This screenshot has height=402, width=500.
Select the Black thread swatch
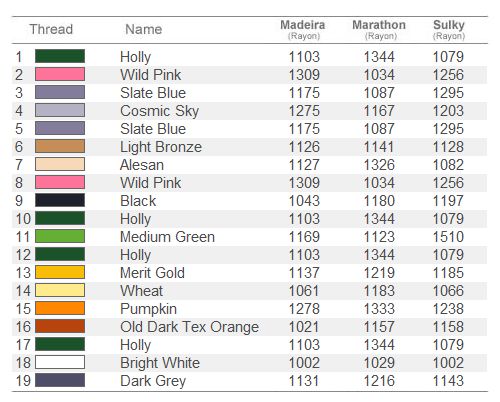[60, 200]
